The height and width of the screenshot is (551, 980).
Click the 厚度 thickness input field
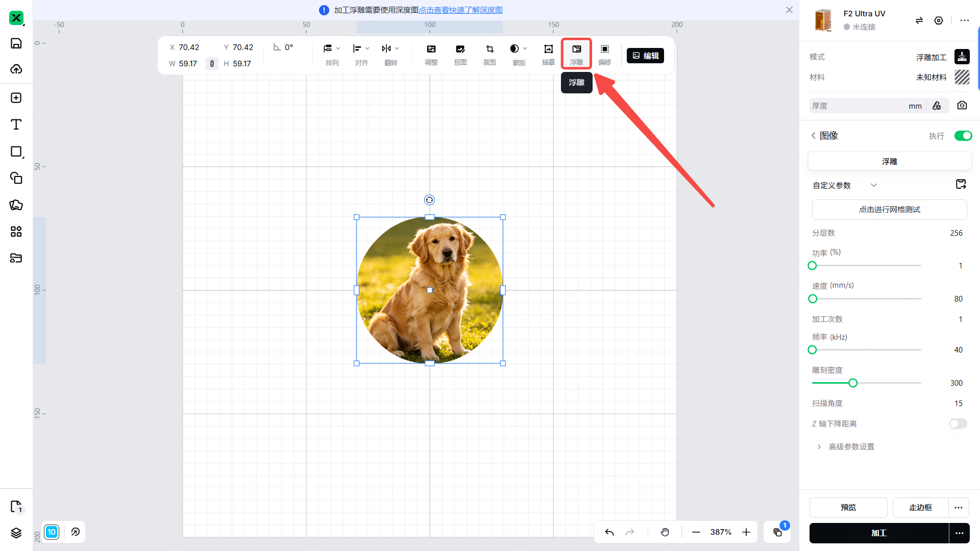pyautogui.click(x=867, y=106)
